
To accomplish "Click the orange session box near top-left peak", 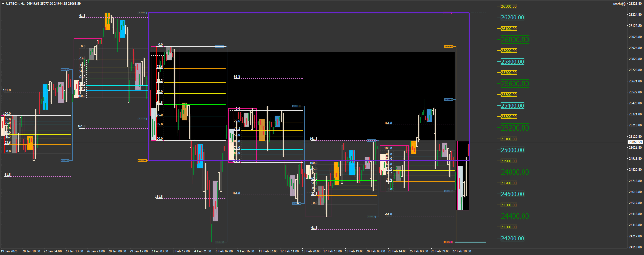I will pyautogui.click(x=107, y=21).
